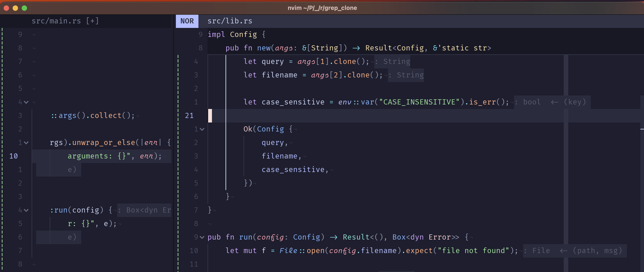Click the return arrow after 'new(args: &[String])'
644x272 pixels.
coord(356,48)
